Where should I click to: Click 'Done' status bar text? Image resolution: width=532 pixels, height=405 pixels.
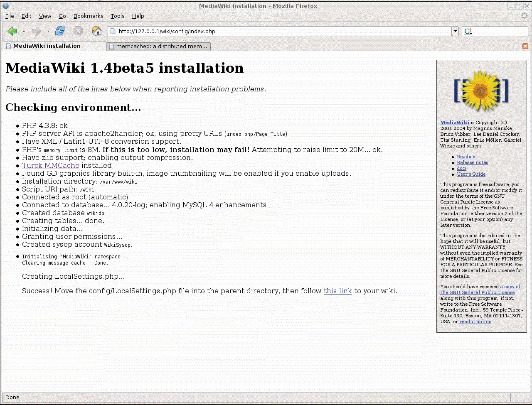pos(12,398)
